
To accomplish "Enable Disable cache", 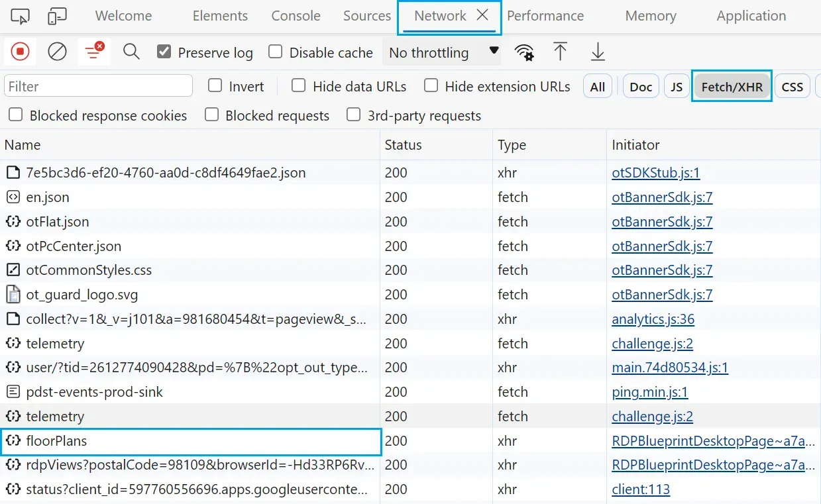I will [x=275, y=52].
